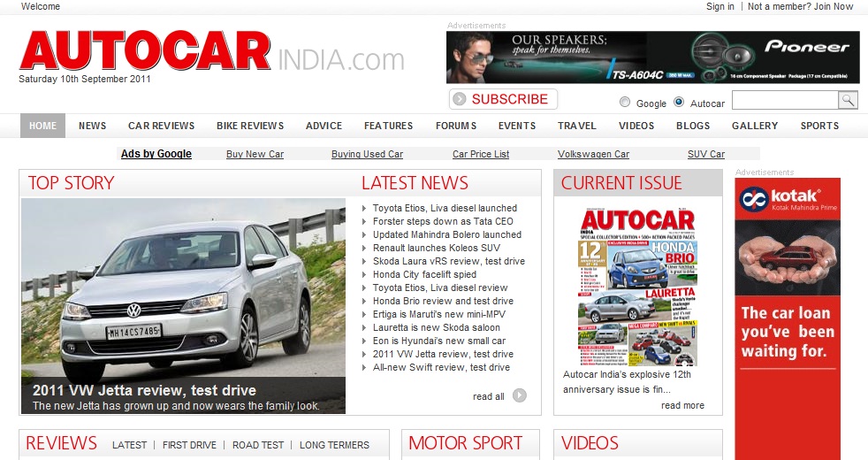Click the VIDEOS section heading

pyautogui.click(x=590, y=443)
